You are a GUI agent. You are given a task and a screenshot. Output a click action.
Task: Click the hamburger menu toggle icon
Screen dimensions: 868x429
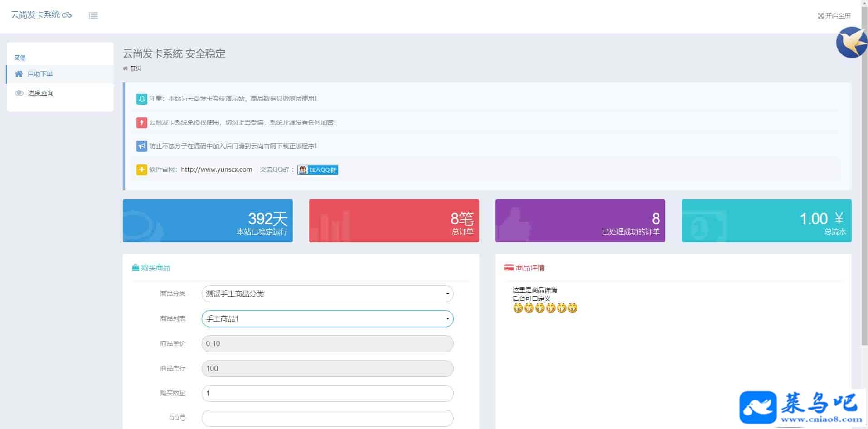93,16
